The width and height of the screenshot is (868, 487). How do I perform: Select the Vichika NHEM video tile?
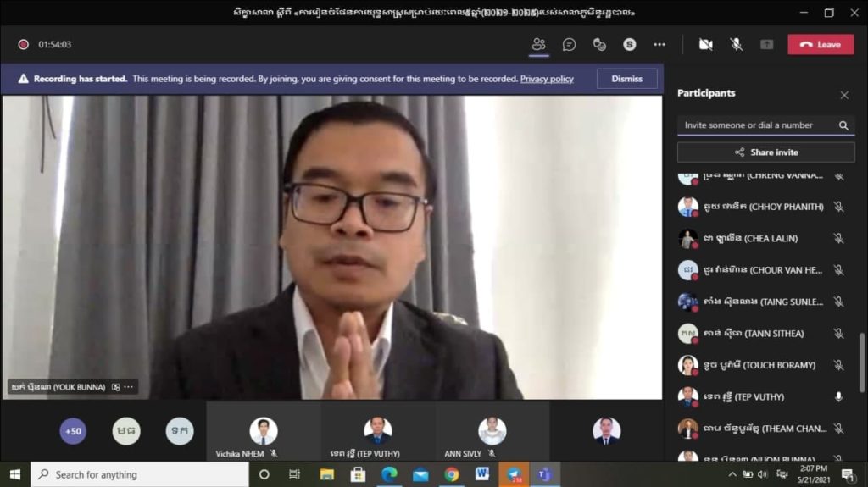coord(264,432)
